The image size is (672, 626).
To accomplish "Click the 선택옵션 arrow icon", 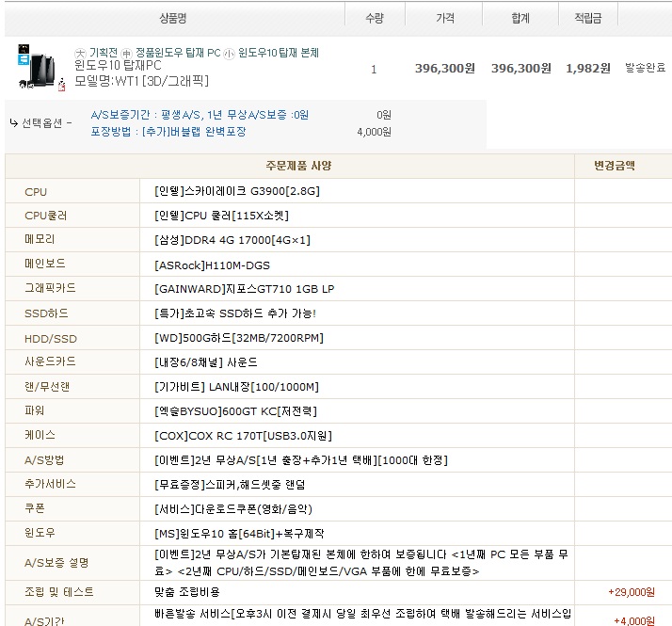I will [x=14, y=123].
